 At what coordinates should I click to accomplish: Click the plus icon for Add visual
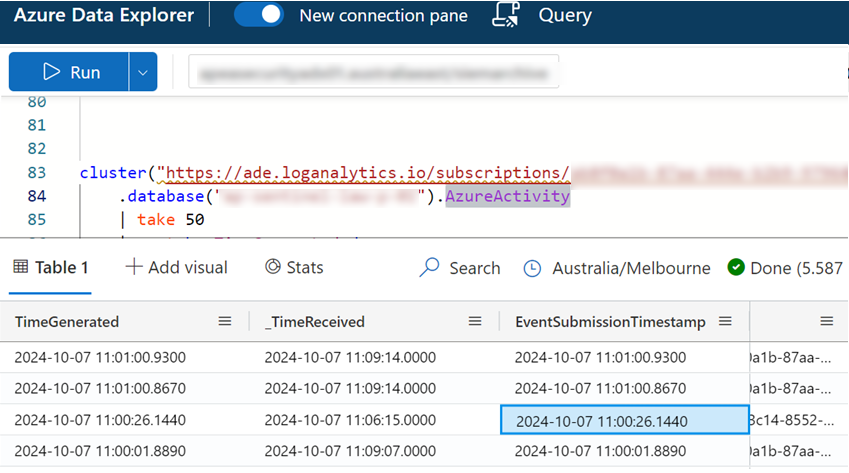pyautogui.click(x=133, y=267)
